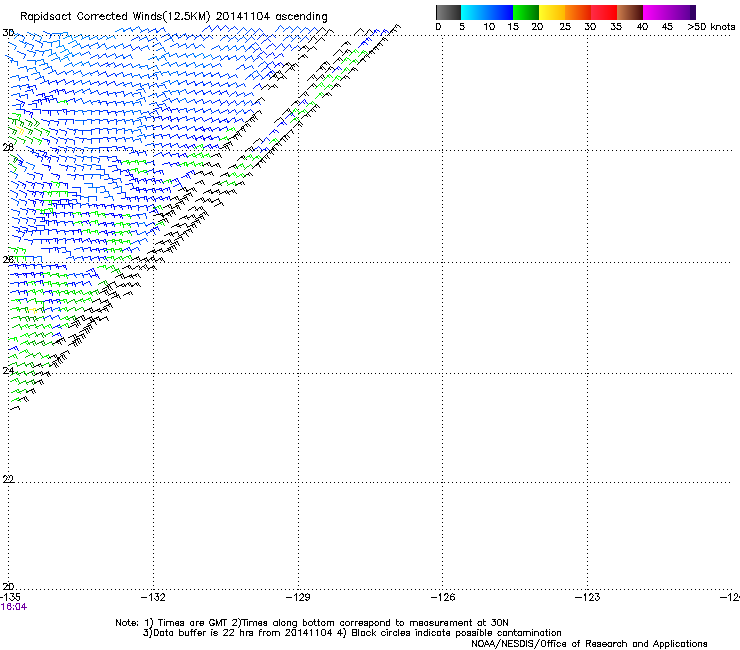
Task: Click the green 15-20 knots color swatch
Action: [x=526, y=12]
